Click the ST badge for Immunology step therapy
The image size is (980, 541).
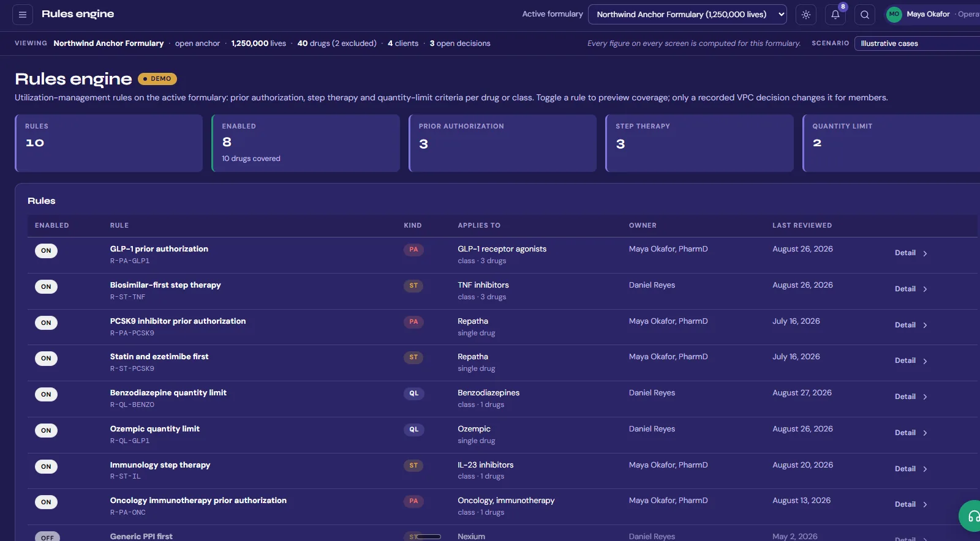(x=413, y=466)
